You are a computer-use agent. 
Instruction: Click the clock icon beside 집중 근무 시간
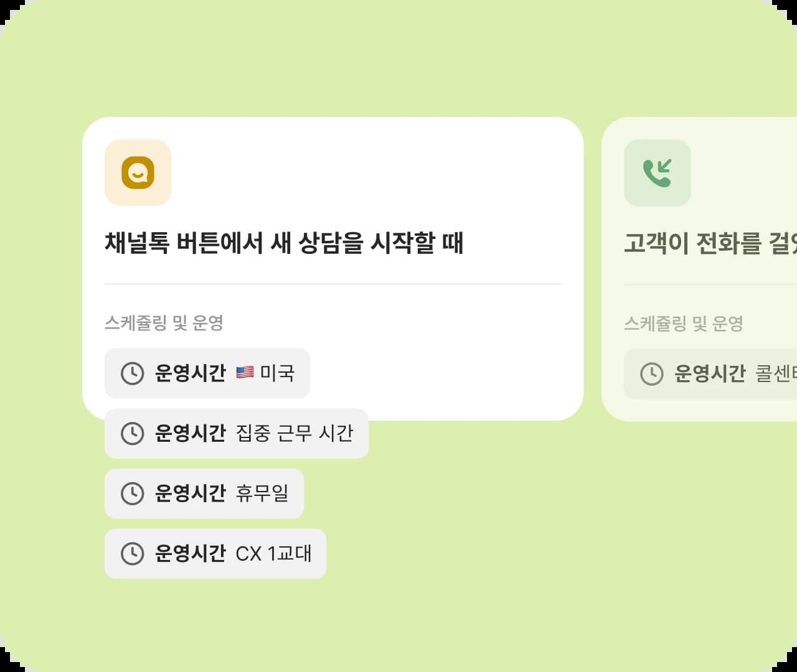[132, 434]
